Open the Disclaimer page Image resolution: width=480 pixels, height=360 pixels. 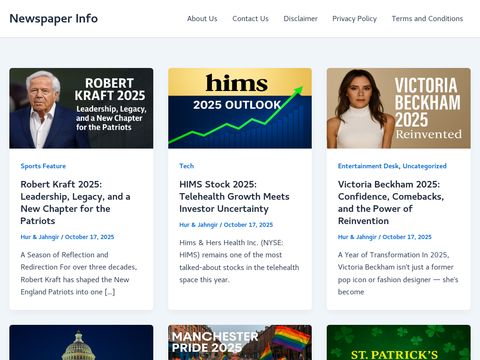coord(300,19)
